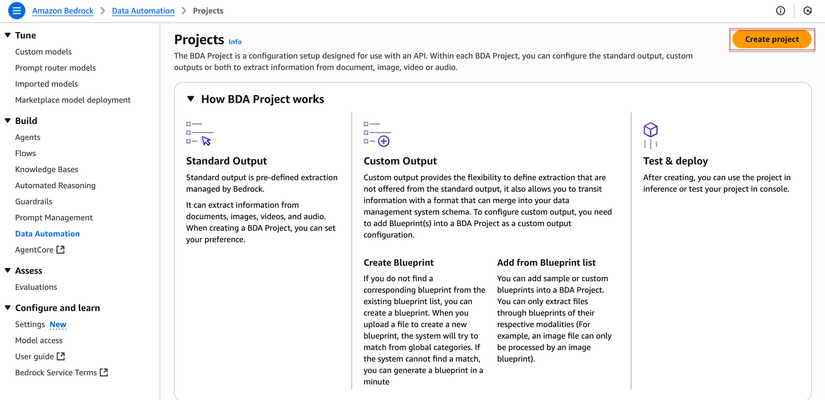Click the Projects breadcrumb text
This screenshot has height=400, width=825.
click(208, 11)
